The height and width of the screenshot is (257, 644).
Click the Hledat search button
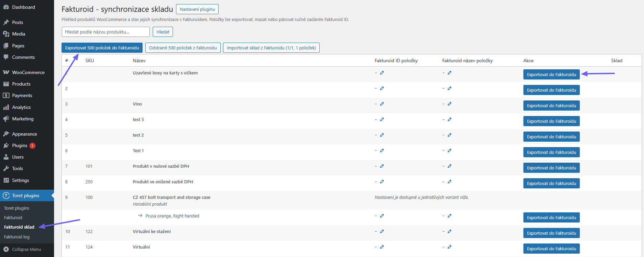(x=163, y=32)
